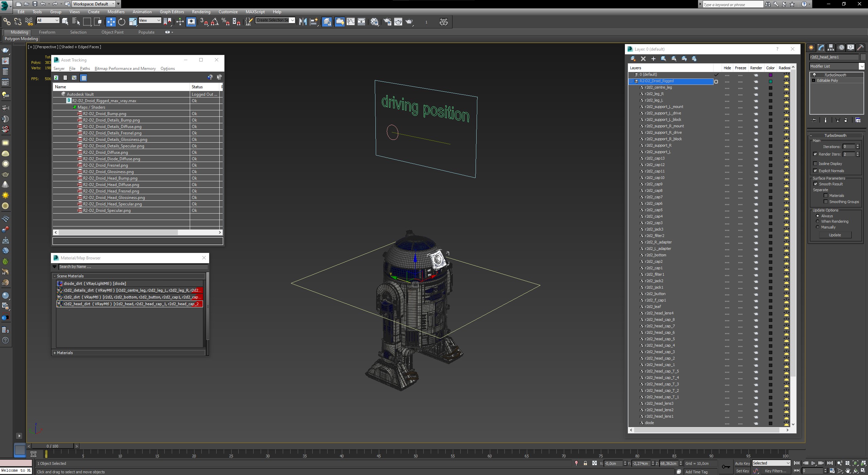Click Search by Name field in Material Browser
Screen dimensions: 868x475
[x=133, y=267]
